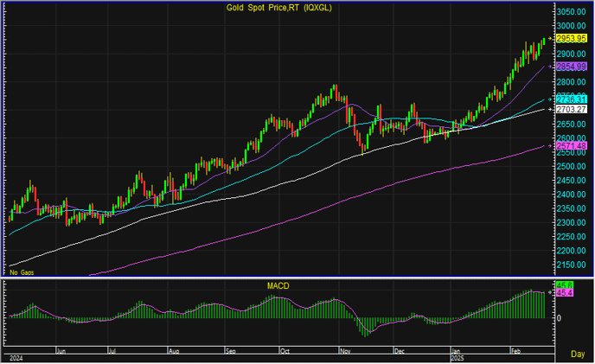Click the No Gaps label

tap(21, 271)
